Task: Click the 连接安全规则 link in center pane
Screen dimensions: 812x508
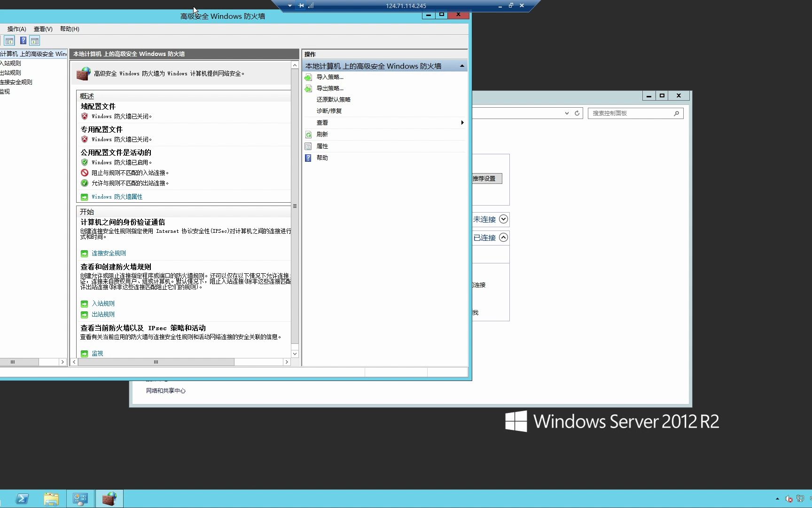Action: point(109,254)
